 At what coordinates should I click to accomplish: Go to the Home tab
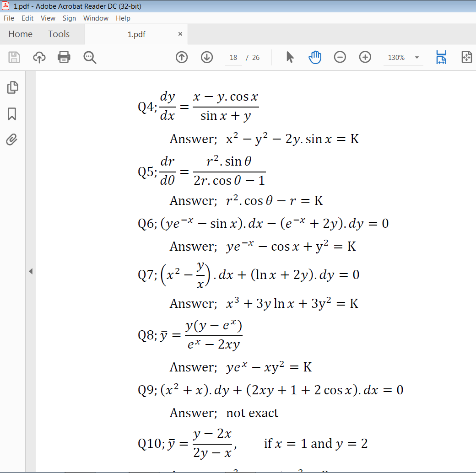point(21,34)
